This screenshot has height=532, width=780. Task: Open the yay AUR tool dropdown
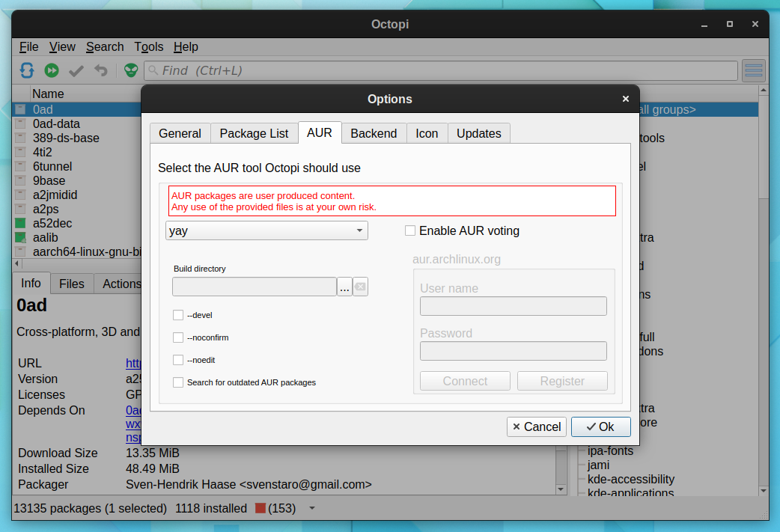266,230
